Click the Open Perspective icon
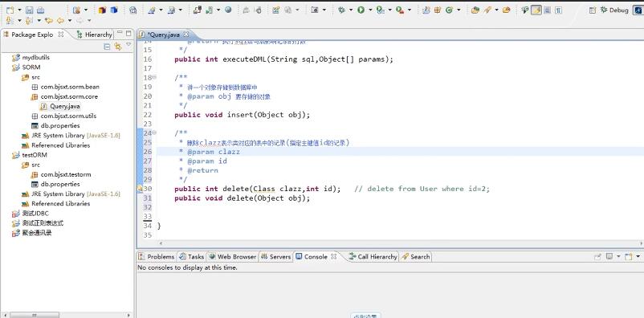The image size is (644, 318). point(593,10)
